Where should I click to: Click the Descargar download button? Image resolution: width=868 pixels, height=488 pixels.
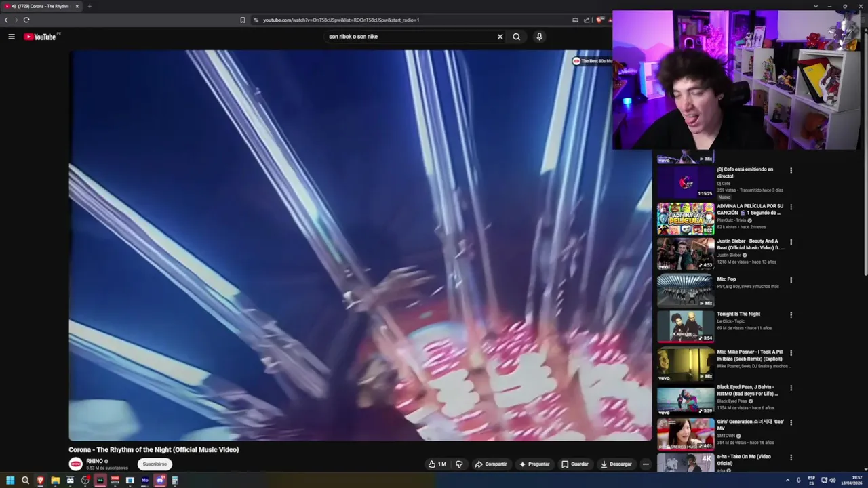pos(616,464)
